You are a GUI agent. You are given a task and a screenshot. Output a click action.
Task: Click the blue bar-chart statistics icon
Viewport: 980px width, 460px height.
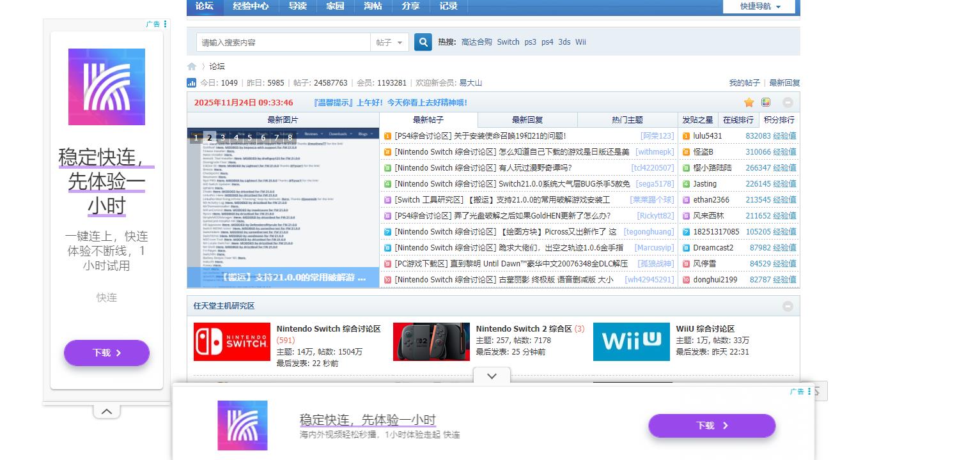coord(193,82)
